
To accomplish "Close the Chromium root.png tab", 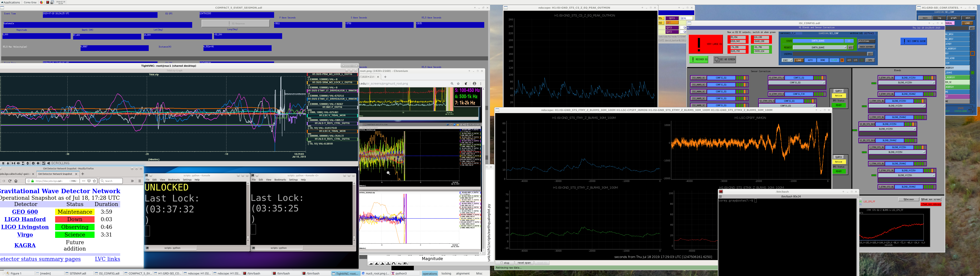I will pos(378,77).
